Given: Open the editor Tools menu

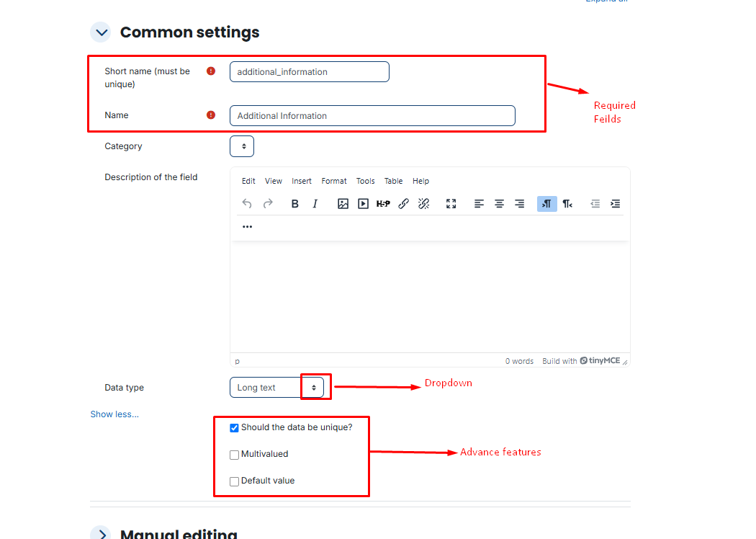Looking at the screenshot, I should click(366, 181).
